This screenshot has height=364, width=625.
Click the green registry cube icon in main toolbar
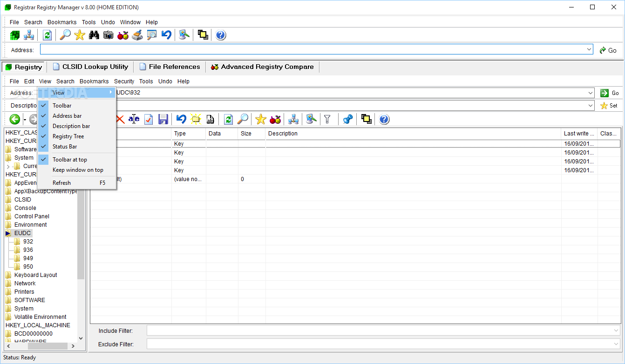[x=15, y=35]
